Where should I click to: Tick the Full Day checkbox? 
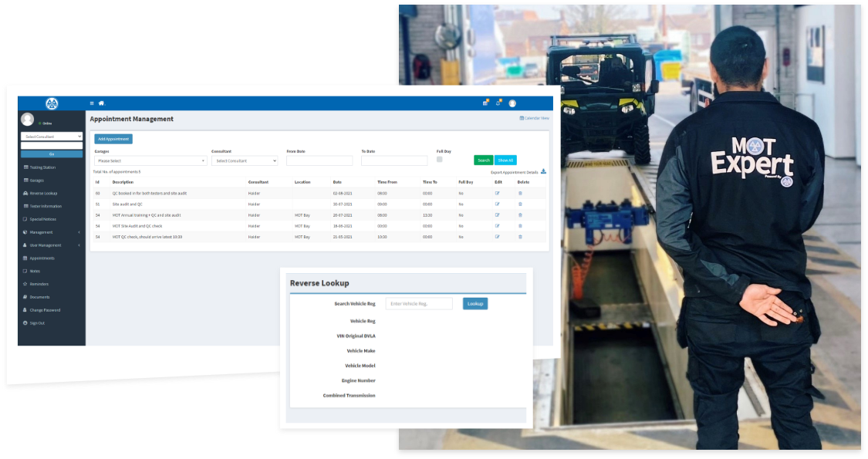pos(440,160)
